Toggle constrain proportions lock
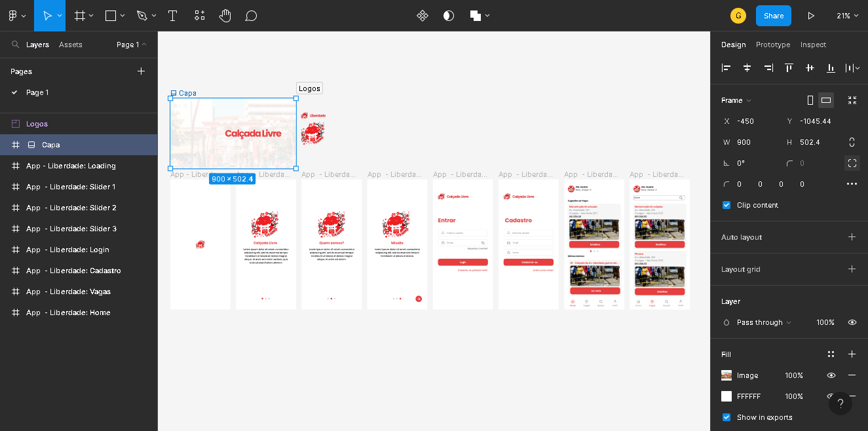The image size is (868, 431). point(852,142)
